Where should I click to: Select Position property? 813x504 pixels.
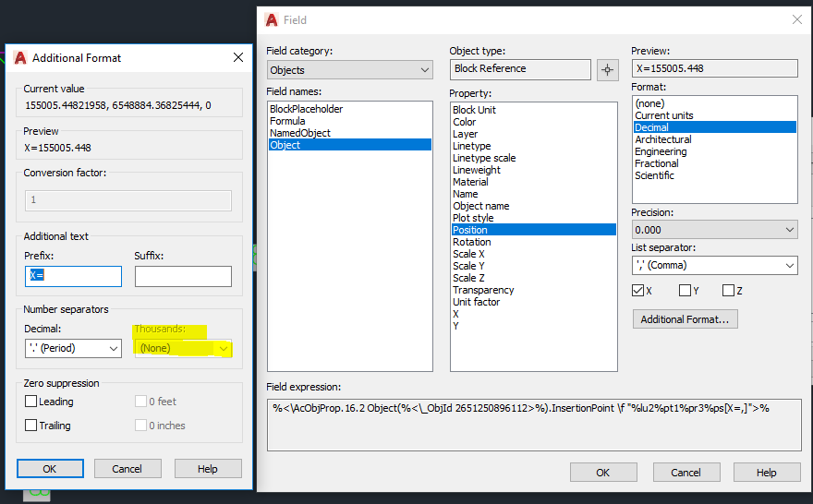coord(534,230)
